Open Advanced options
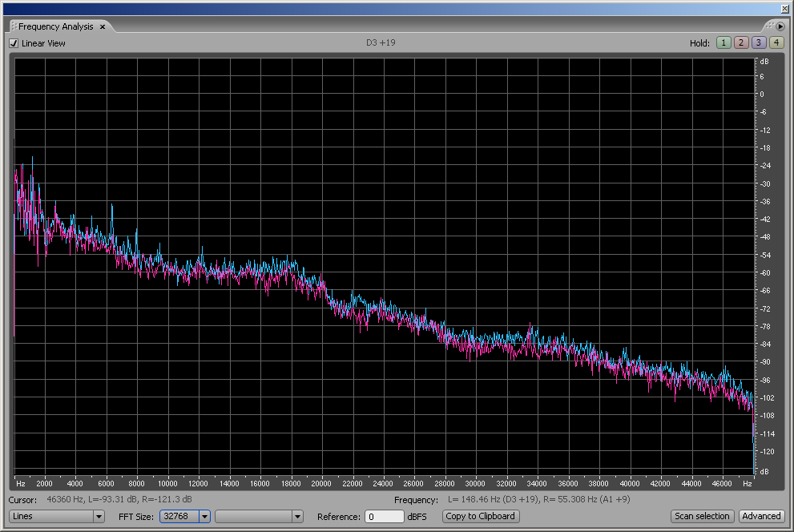Screen dimensions: 794x532 point(760,517)
